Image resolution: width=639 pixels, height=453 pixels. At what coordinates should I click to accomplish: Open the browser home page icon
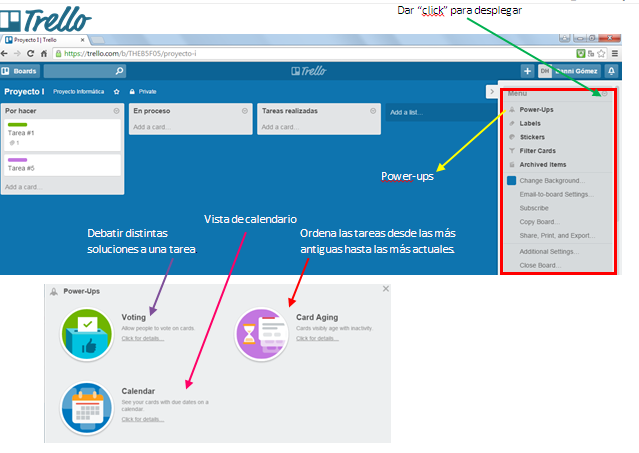(x=44, y=53)
